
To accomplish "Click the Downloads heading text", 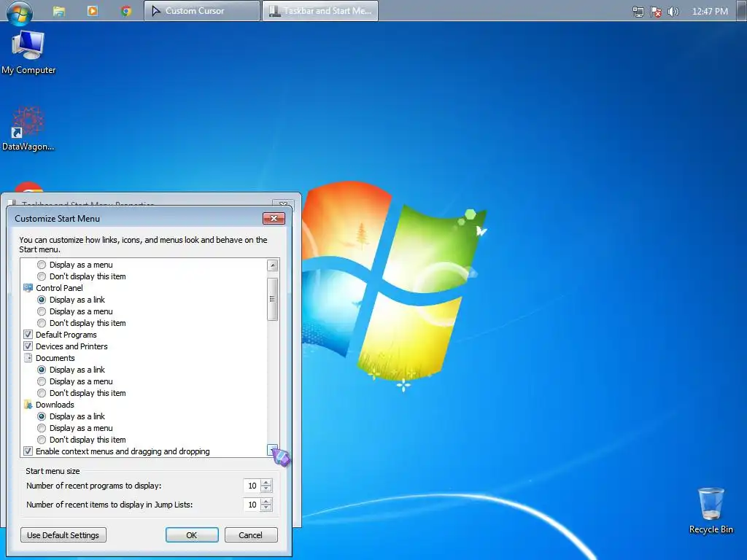I will point(55,404).
